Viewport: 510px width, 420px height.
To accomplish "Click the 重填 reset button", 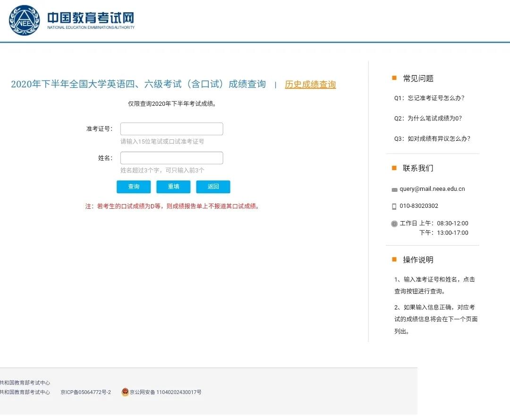I will [x=173, y=187].
